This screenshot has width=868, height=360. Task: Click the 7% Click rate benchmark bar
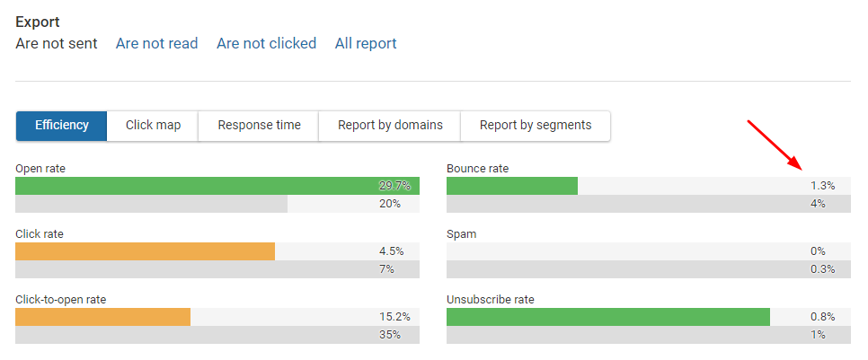216,269
